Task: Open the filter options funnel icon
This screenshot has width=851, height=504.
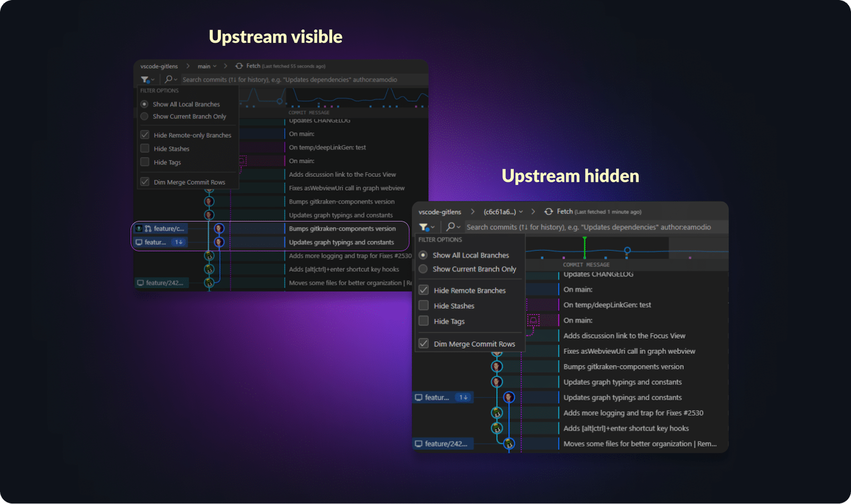Action: coord(145,79)
